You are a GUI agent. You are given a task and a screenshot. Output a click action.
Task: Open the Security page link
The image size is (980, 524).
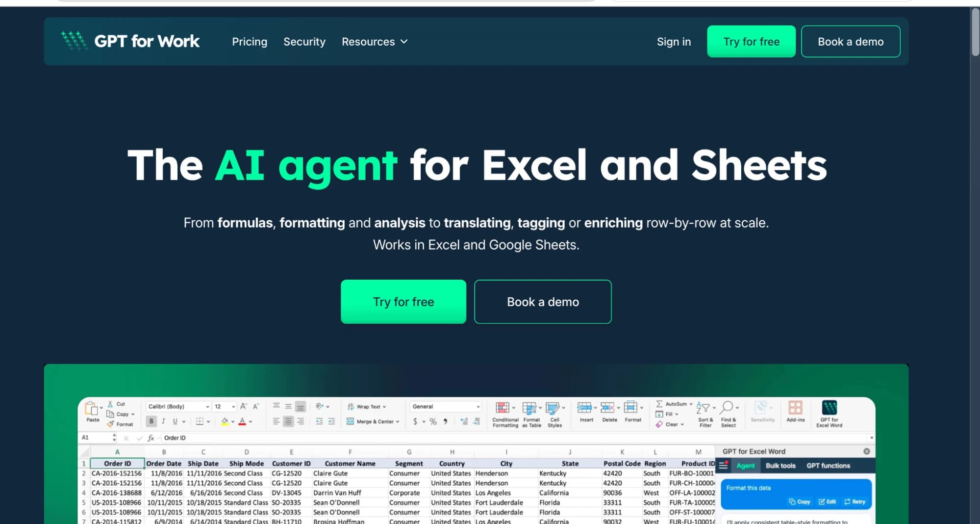pos(304,42)
